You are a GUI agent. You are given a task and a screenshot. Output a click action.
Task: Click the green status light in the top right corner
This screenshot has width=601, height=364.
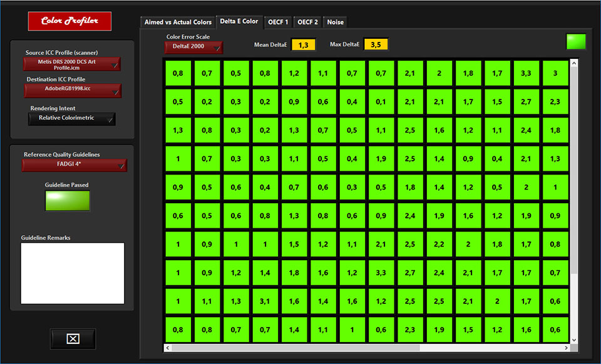tap(576, 42)
